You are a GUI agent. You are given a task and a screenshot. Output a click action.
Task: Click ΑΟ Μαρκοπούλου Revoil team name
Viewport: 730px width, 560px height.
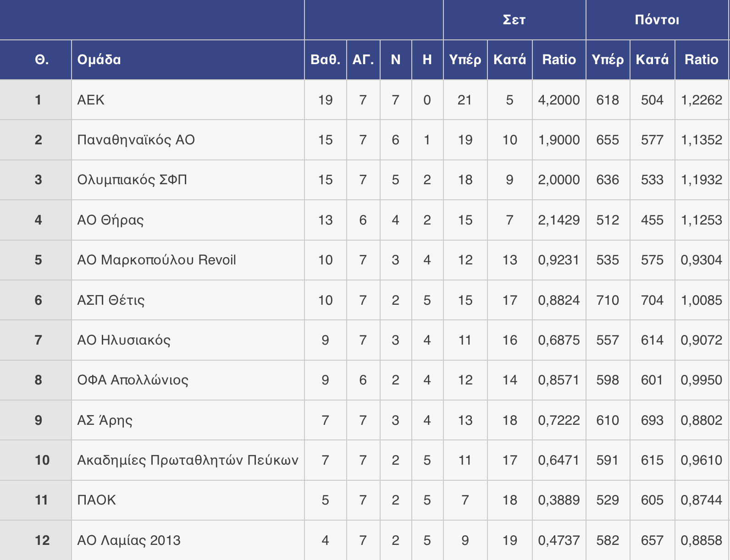tap(156, 260)
